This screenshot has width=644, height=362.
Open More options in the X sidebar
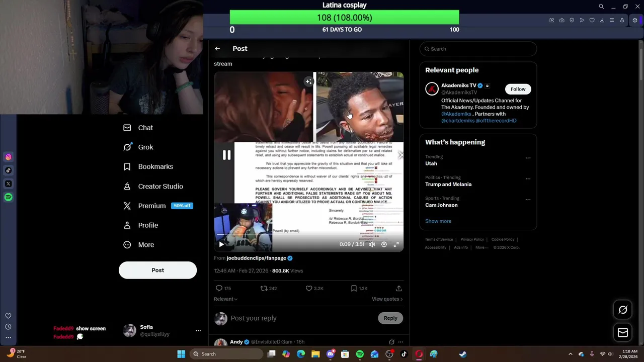(x=139, y=245)
